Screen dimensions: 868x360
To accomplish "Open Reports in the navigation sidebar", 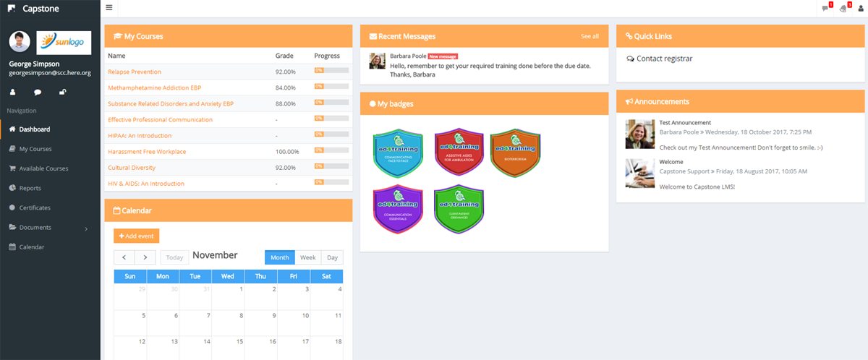I will click(30, 188).
